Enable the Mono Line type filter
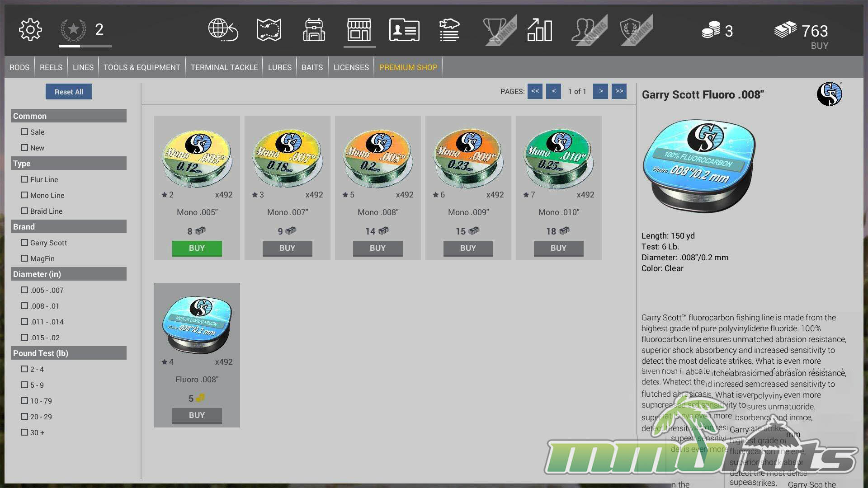 tap(25, 195)
